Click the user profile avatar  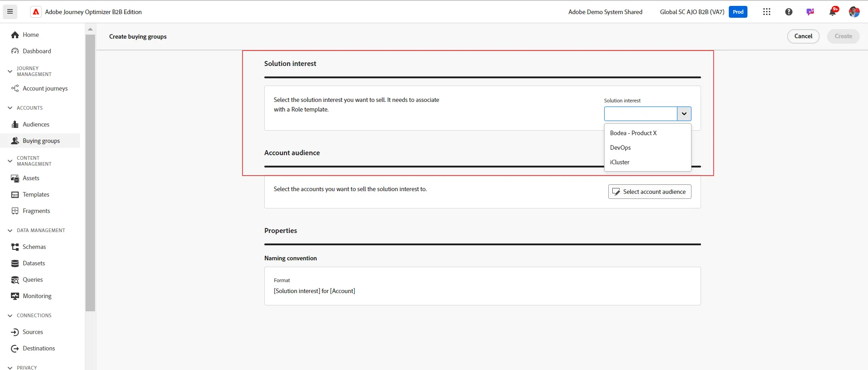point(854,12)
